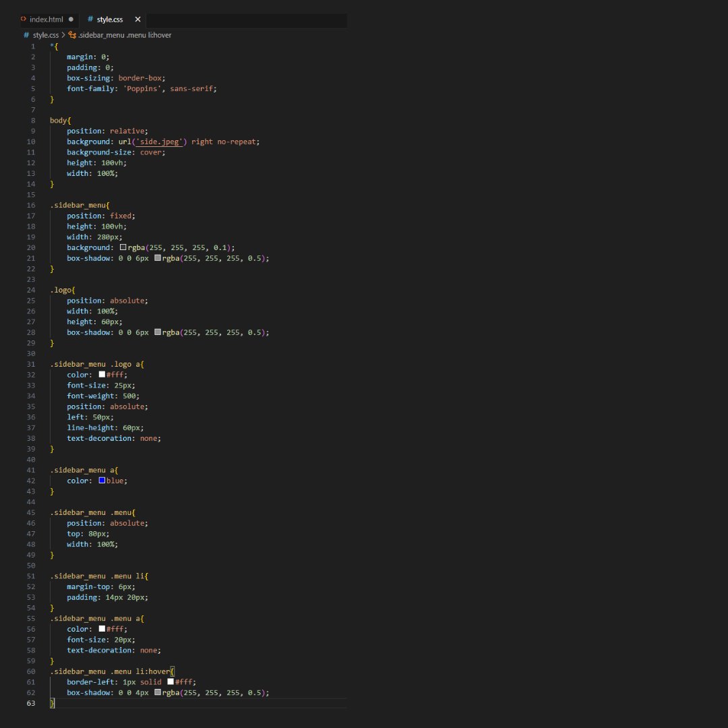Screen dimensions: 728x728
Task: Click the unsaved dot on index.html tab
Action: [x=71, y=20]
